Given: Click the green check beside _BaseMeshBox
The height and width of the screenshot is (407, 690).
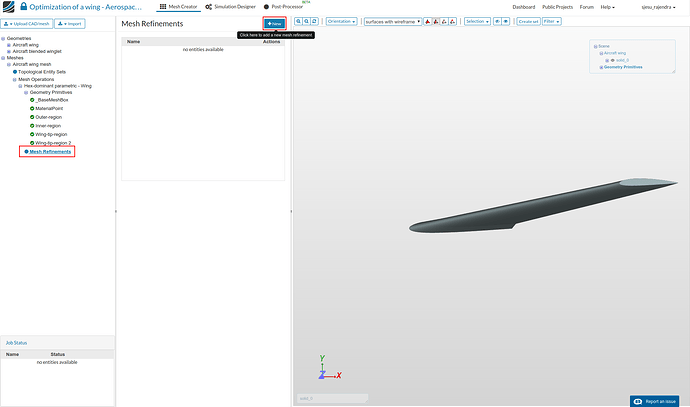Looking at the screenshot, I should point(32,100).
